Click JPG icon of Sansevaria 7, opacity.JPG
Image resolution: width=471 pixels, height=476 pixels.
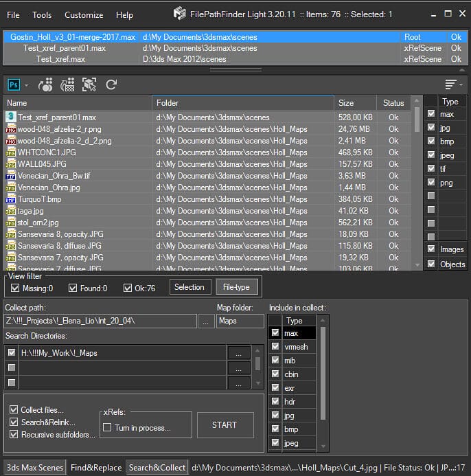click(10, 258)
